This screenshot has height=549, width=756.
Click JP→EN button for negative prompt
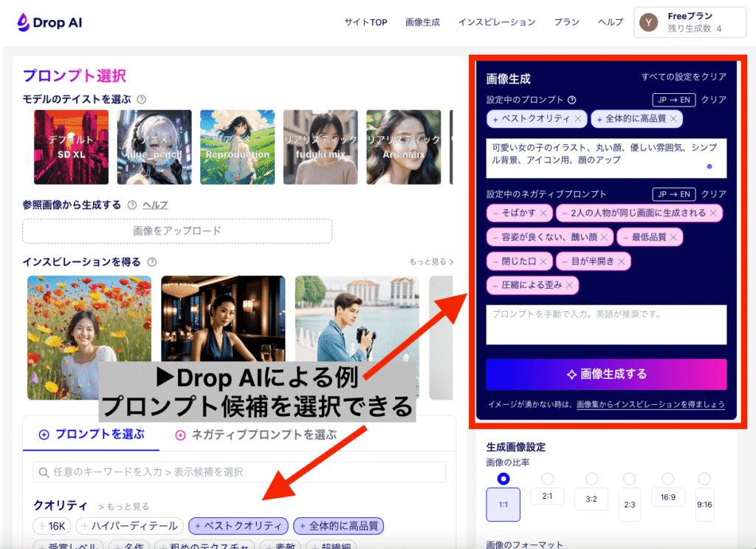coord(673,194)
